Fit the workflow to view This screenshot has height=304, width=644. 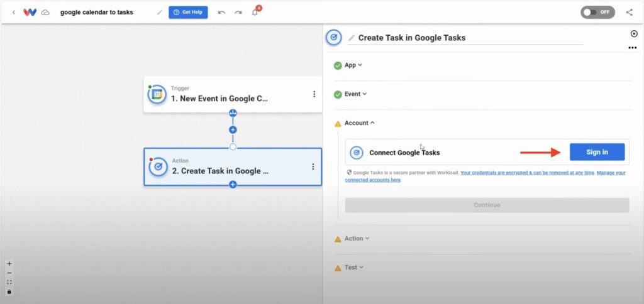[x=9, y=282]
